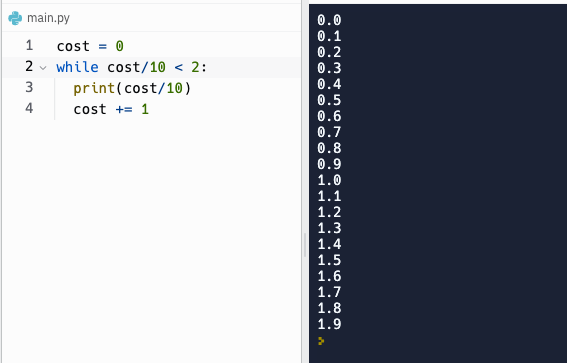567x363 pixels.
Task: Click the Python file icon beside main.py
Action: [15, 18]
